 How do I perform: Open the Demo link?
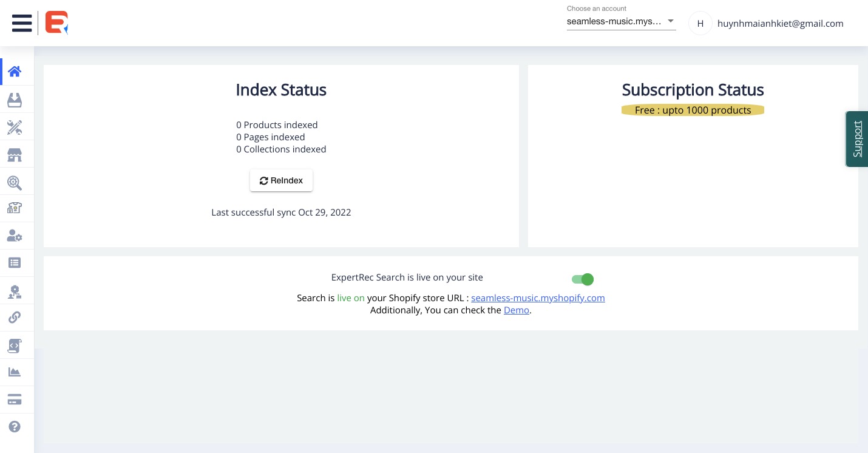(517, 310)
